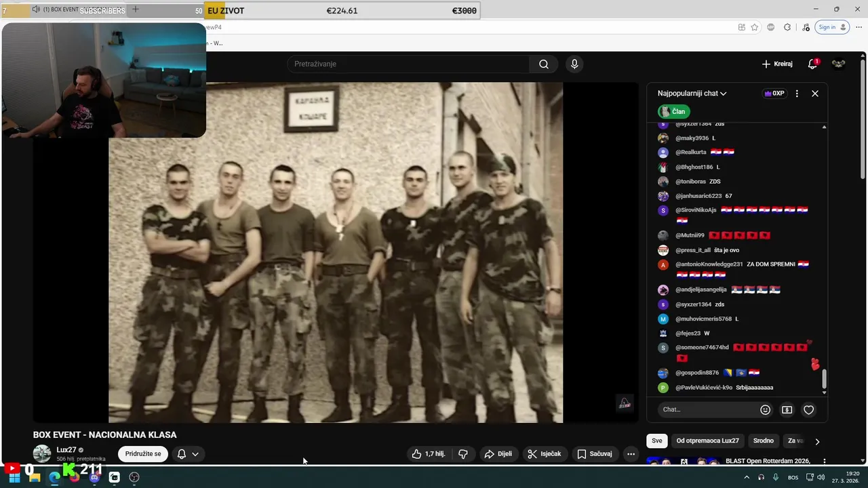Click the channel watermark in video corner
Image resolution: width=868 pixels, height=488 pixels.
pos(625,403)
